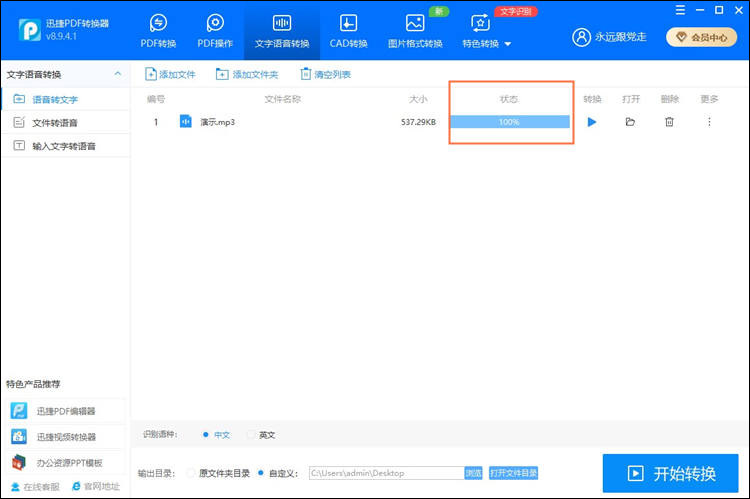Click the 大小 column header
750x499 pixels.
418,99
